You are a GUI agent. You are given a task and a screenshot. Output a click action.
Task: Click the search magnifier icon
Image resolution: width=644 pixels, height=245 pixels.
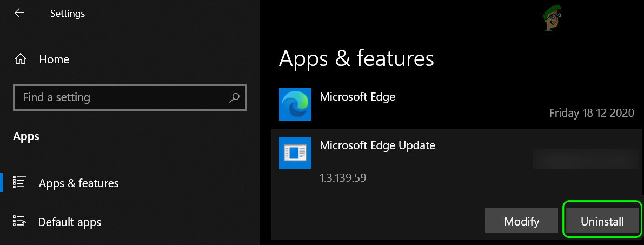(x=235, y=98)
